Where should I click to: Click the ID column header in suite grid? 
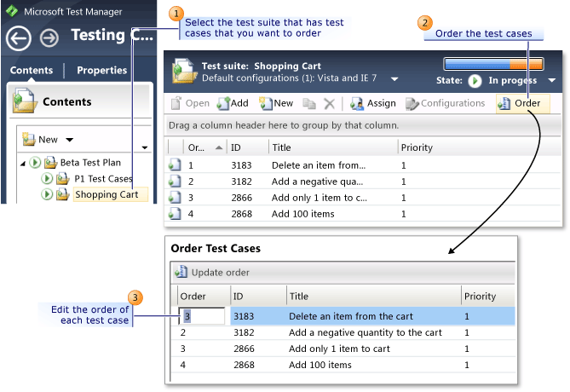point(248,147)
